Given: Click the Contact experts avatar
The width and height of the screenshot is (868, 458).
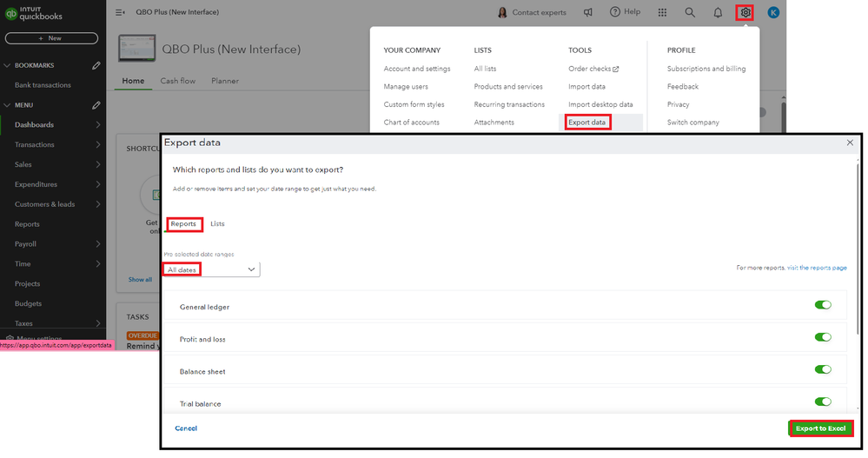Looking at the screenshot, I should coord(503,12).
